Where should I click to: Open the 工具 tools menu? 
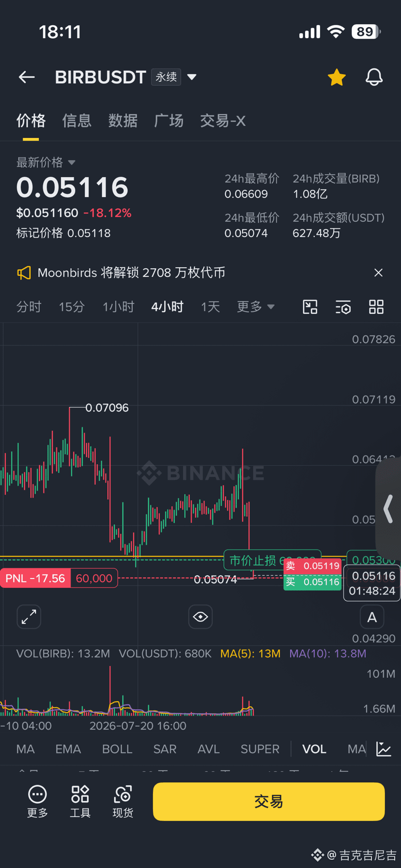pyautogui.click(x=80, y=802)
